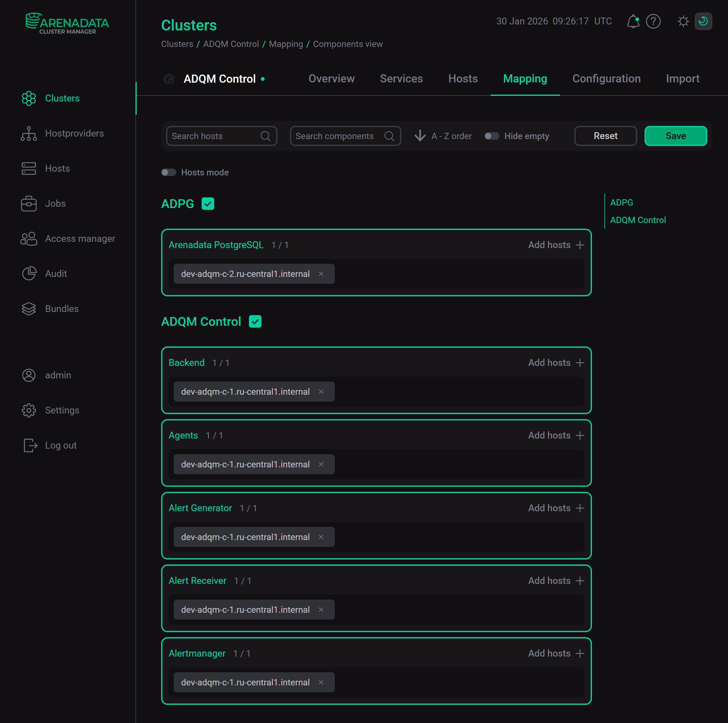Viewport: 728px width, 723px height.
Task: Select the Hostproviders sidebar icon
Action: [29, 133]
